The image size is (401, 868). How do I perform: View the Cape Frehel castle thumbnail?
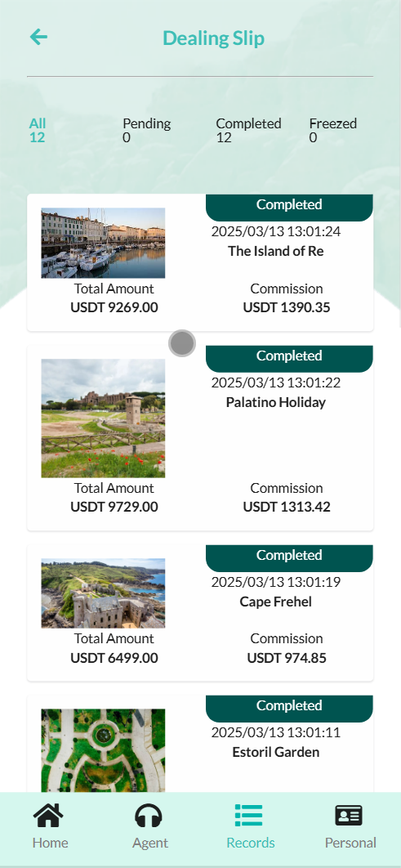pos(103,593)
